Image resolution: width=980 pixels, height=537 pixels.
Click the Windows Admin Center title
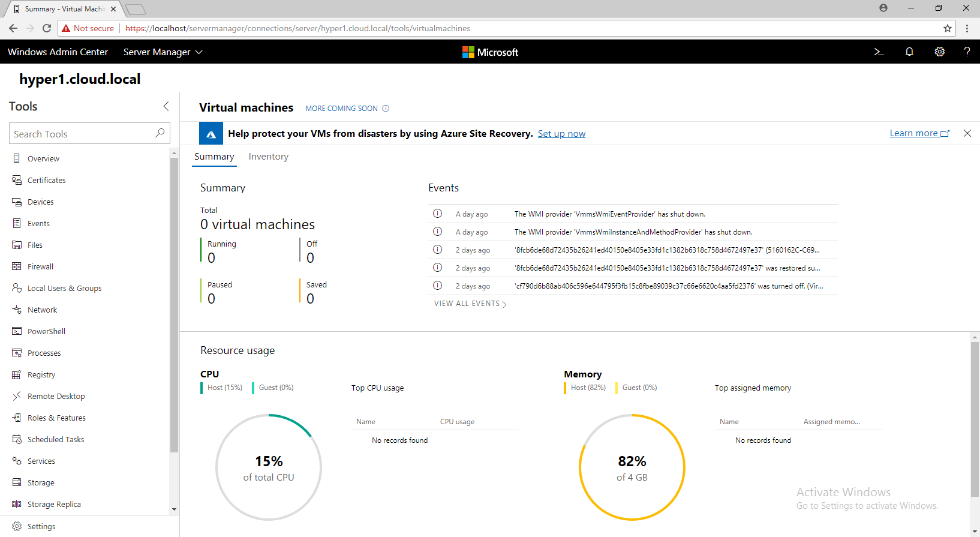pyautogui.click(x=58, y=52)
